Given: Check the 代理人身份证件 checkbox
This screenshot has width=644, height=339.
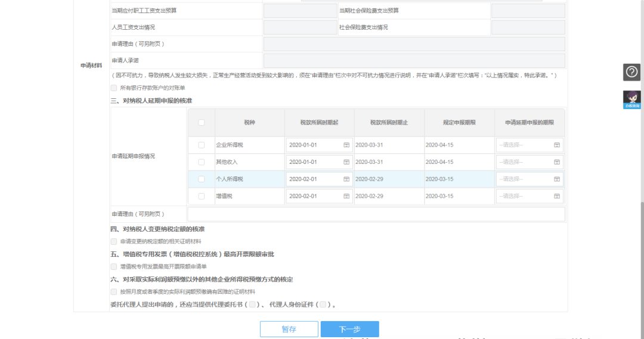Looking at the screenshot, I should click(323, 304).
